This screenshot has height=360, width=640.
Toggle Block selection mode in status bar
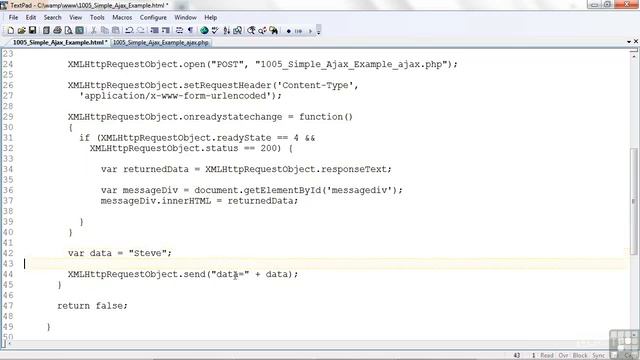[x=580, y=356]
